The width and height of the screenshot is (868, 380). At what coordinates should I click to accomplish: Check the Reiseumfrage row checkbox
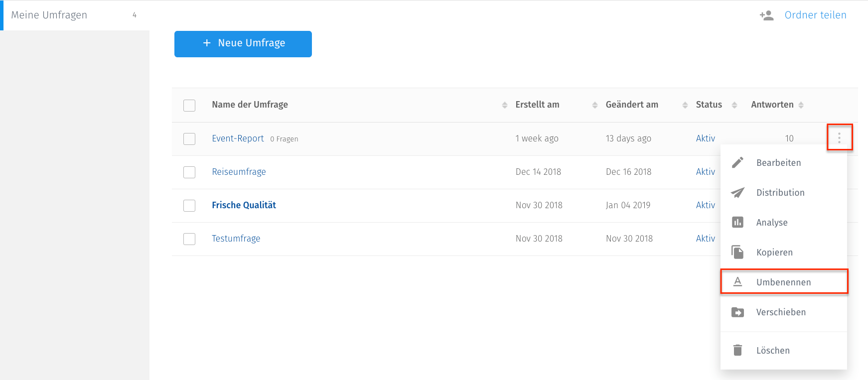click(189, 172)
